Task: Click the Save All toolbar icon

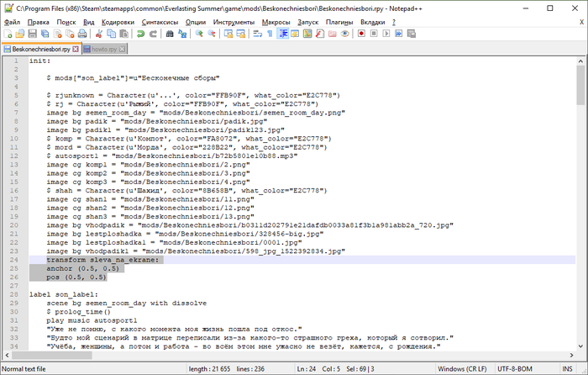Action: point(45,34)
